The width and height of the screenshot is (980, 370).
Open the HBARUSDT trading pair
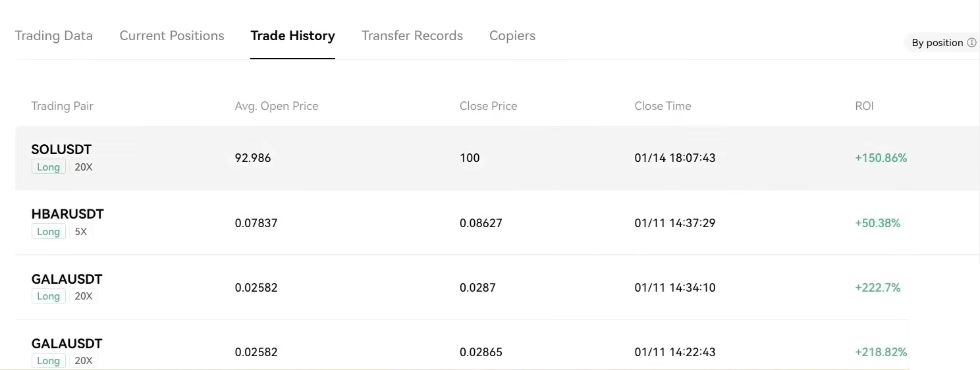67,214
